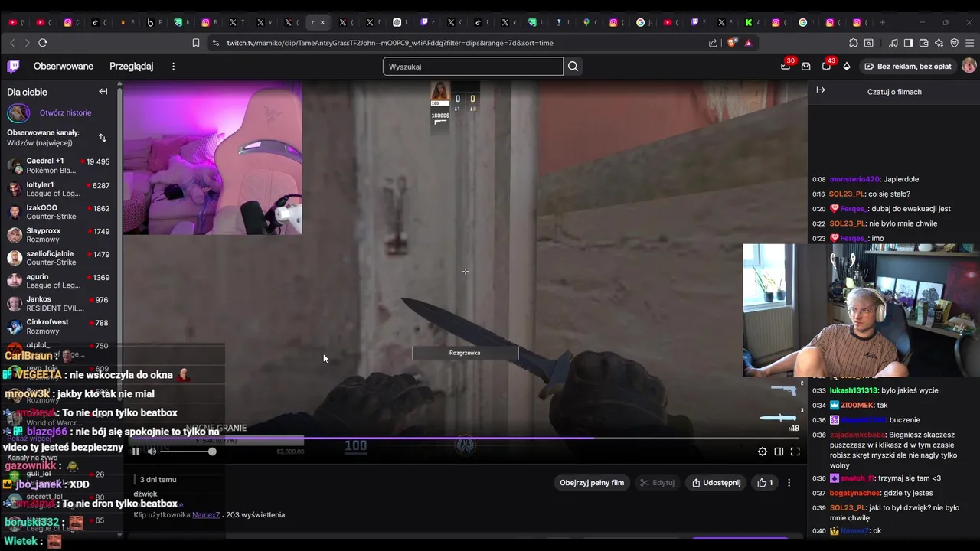Open the inbox envelope icon
980x551 pixels.
[805, 67]
